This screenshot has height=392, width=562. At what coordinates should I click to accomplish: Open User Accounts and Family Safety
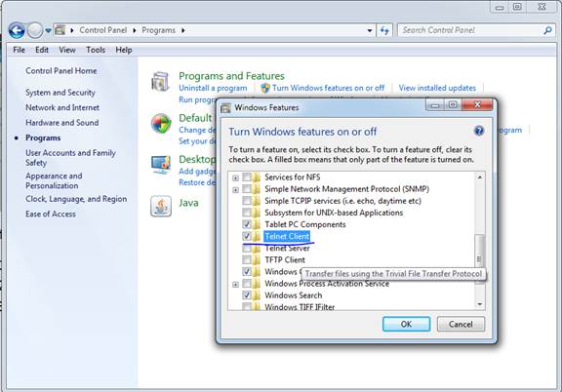(x=70, y=158)
